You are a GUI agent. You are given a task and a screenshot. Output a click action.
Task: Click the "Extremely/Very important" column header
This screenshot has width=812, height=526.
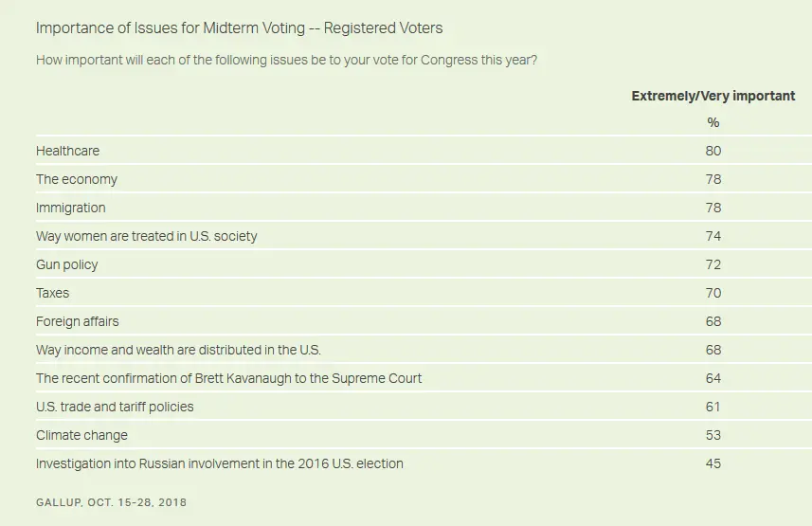(713, 96)
